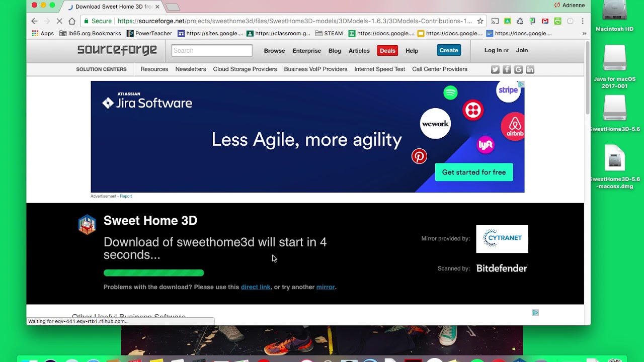Screen dimensions: 644x362
Task: Try another mirror link
Action: click(326, 287)
